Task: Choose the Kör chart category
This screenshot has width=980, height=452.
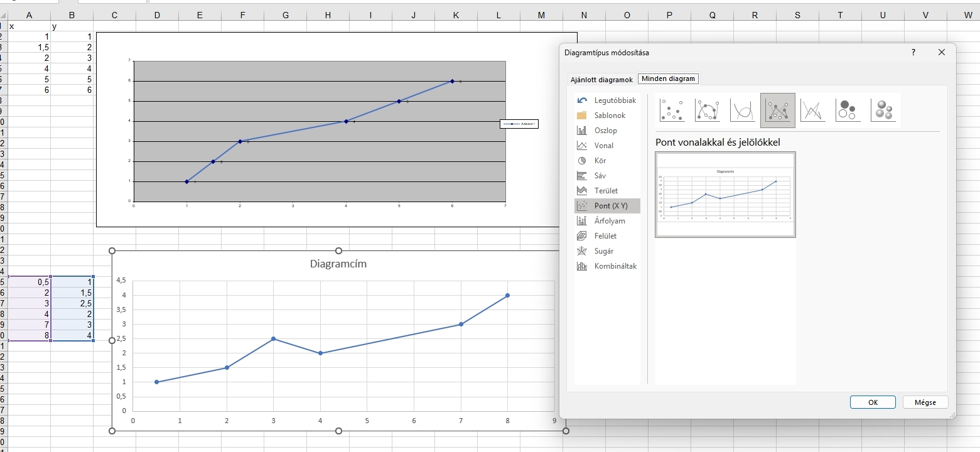Action: (x=607, y=161)
